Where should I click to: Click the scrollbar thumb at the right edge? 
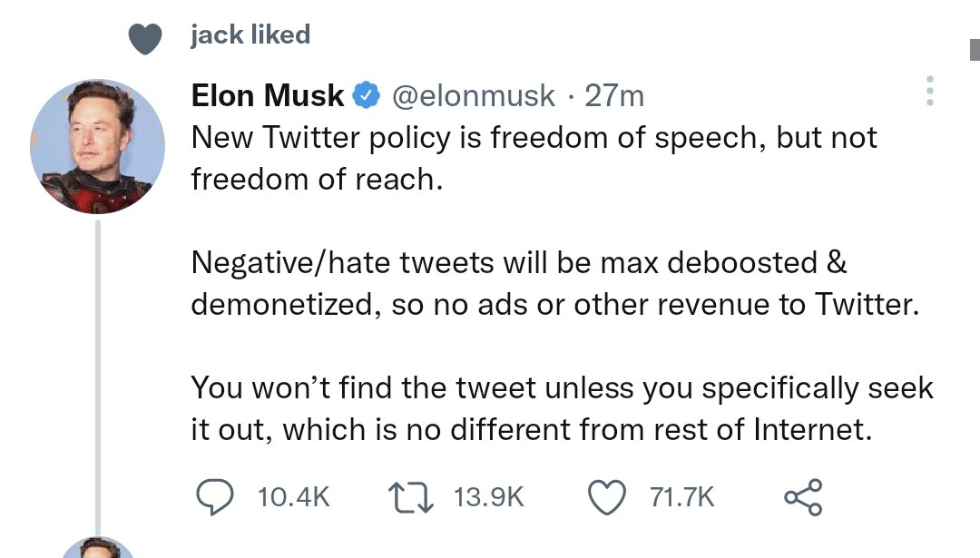(974, 50)
